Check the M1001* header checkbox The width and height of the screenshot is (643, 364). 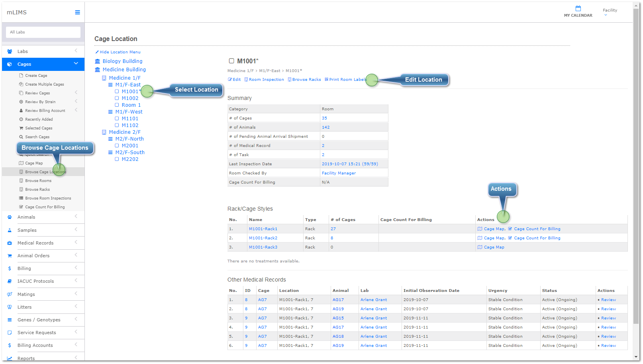[231, 61]
